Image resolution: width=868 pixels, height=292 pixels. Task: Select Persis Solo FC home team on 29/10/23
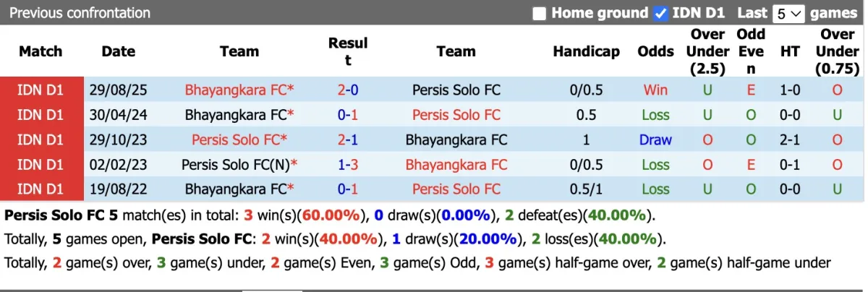coord(237,140)
